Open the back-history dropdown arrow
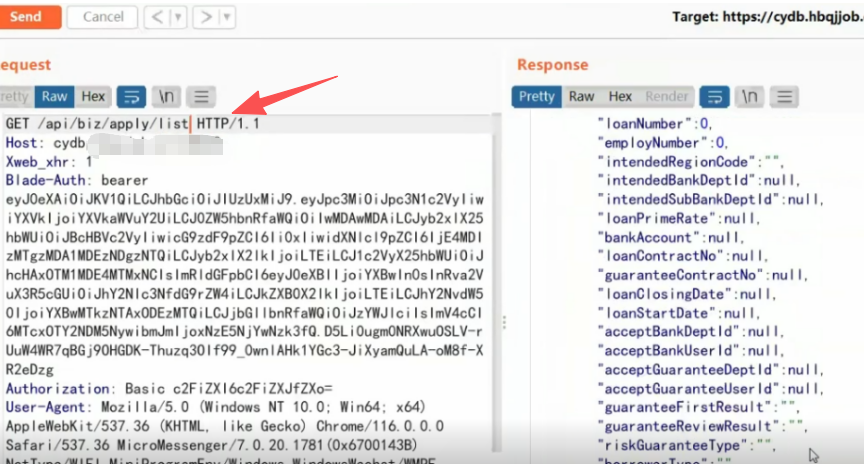This screenshot has width=864, height=466. [179, 16]
